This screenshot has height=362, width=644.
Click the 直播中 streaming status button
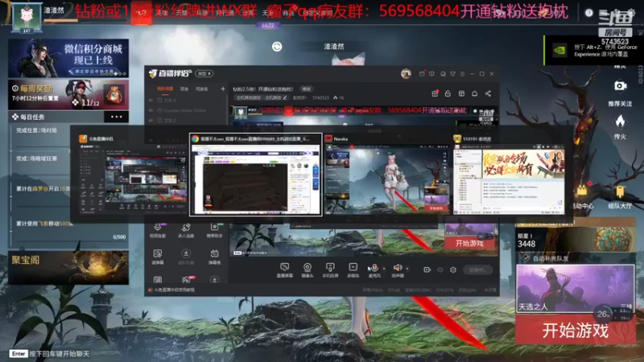click(x=478, y=269)
